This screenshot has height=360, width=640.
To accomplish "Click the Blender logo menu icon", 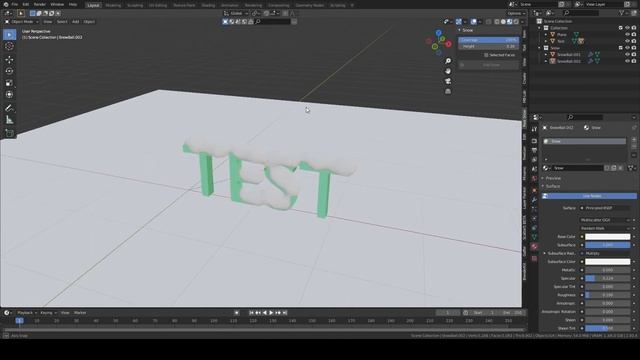I will [5, 4].
